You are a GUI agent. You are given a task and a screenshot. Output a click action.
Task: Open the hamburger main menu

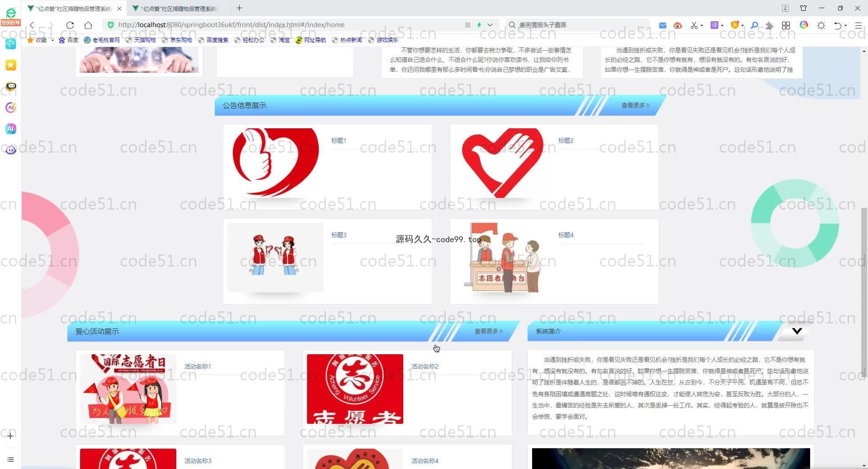point(859,25)
